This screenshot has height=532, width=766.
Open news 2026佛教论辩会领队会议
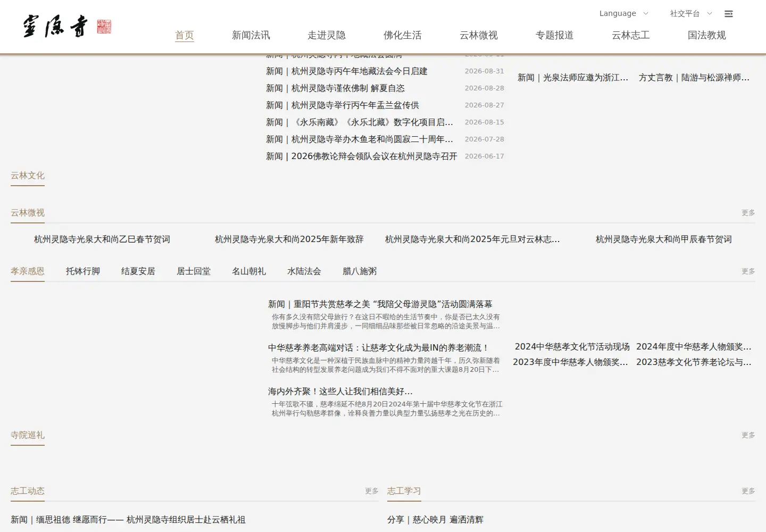pos(362,156)
